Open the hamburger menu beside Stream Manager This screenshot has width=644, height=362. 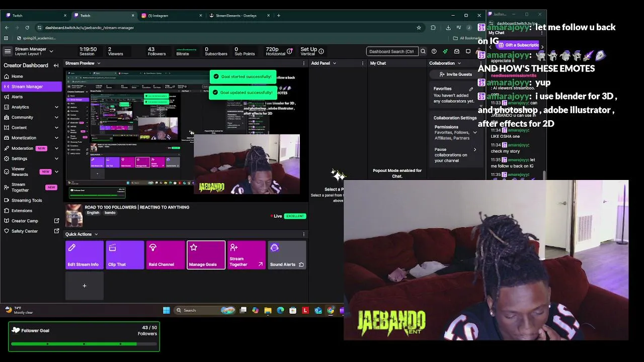pyautogui.click(x=8, y=51)
